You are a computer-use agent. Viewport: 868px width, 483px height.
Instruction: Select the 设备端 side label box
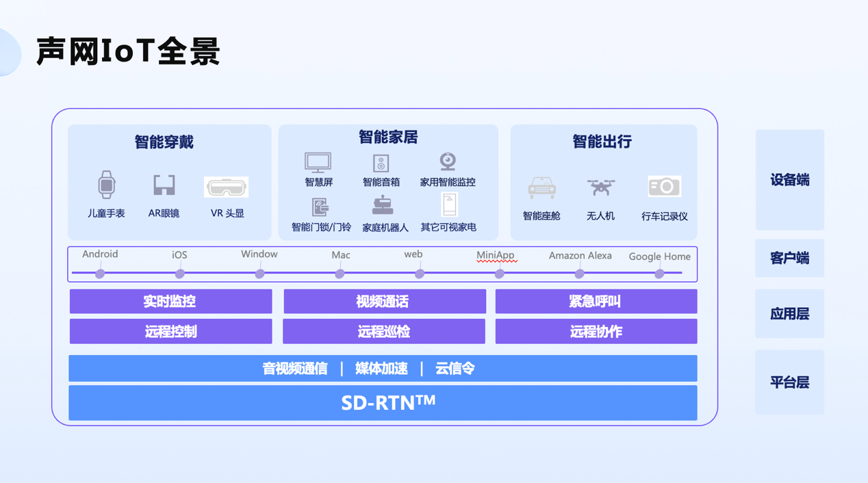(789, 180)
